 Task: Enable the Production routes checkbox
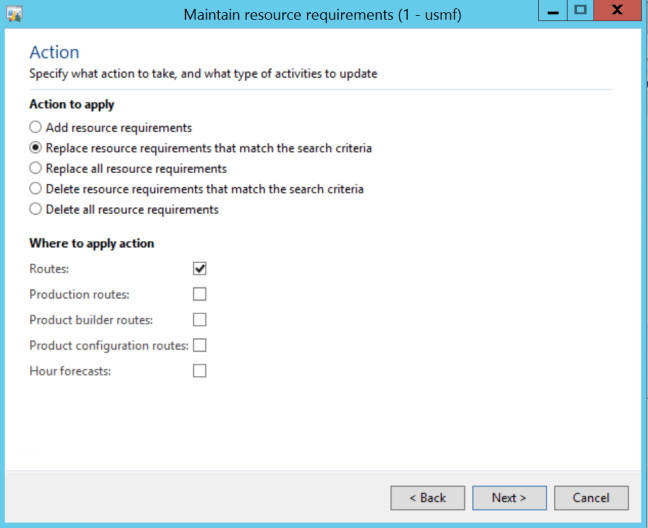pyautogui.click(x=200, y=294)
